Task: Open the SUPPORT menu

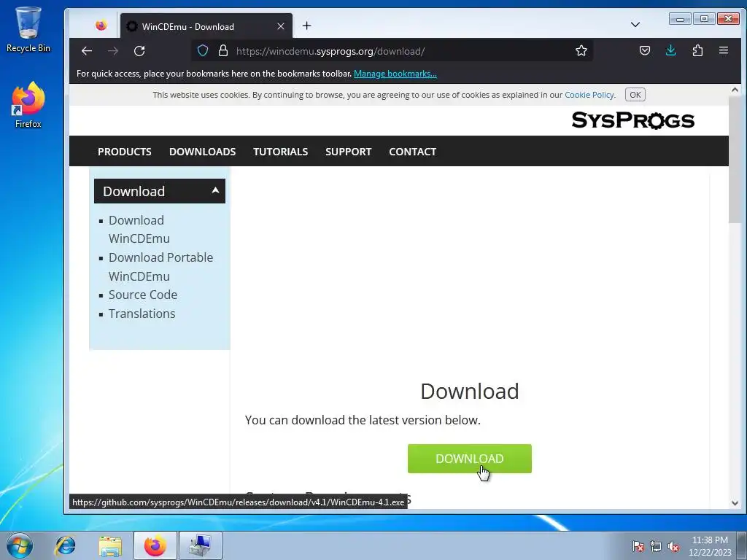Action: pos(348,152)
